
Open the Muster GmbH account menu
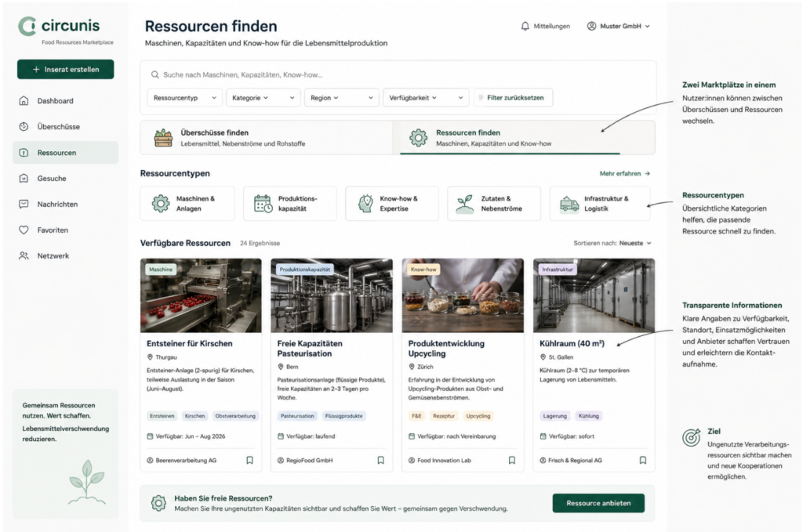point(619,26)
